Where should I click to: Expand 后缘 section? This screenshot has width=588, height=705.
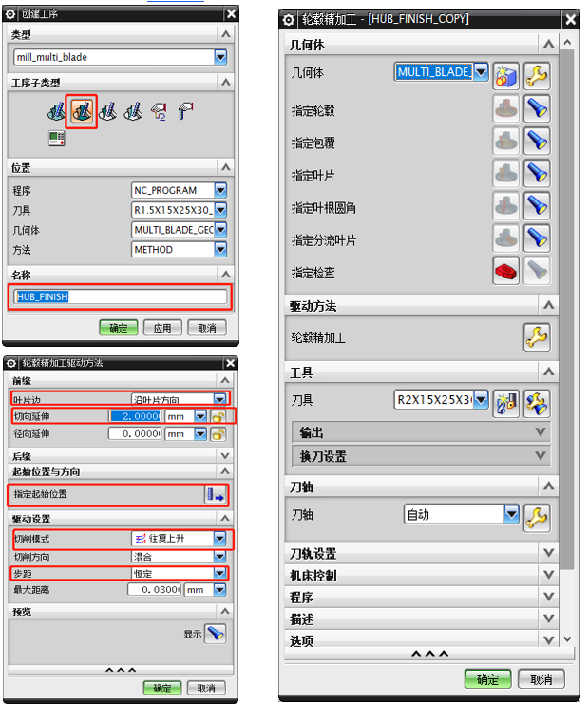pyautogui.click(x=225, y=456)
